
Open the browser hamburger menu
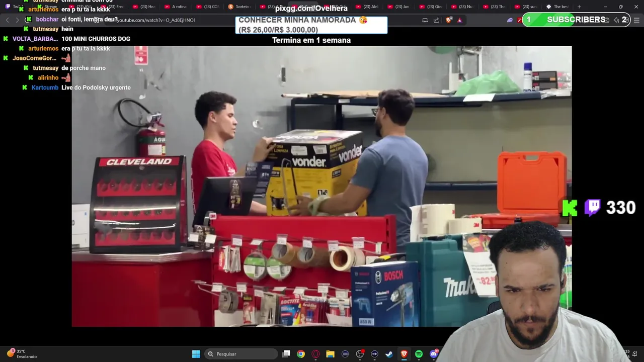coord(636,20)
